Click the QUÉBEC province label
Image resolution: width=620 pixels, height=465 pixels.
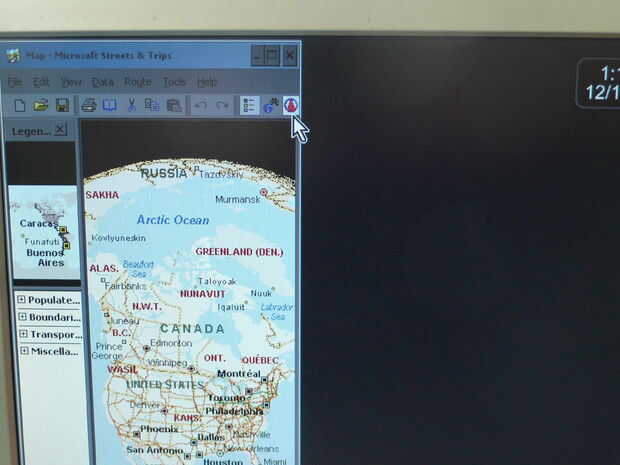(260, 360)
